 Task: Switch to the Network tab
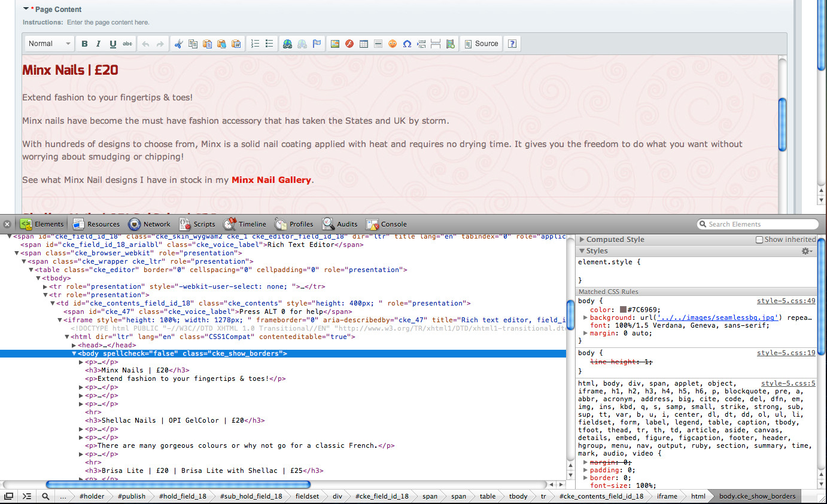[150, 224]
